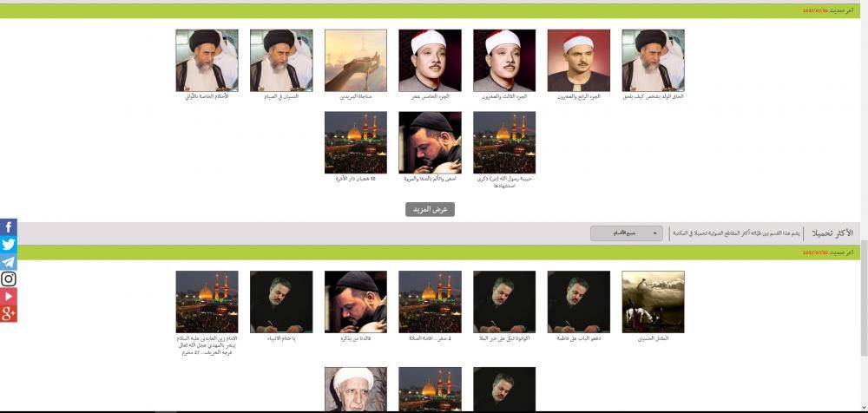The image size is (868, 413).
Task: Click the عرض المزيد button
Action: pyautogui.click(x=431, y=209)
